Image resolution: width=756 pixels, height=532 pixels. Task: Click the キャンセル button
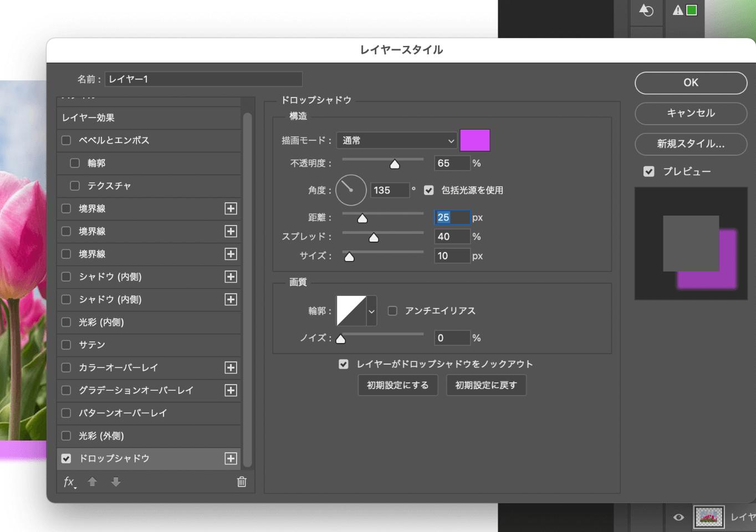coord(691,114)
